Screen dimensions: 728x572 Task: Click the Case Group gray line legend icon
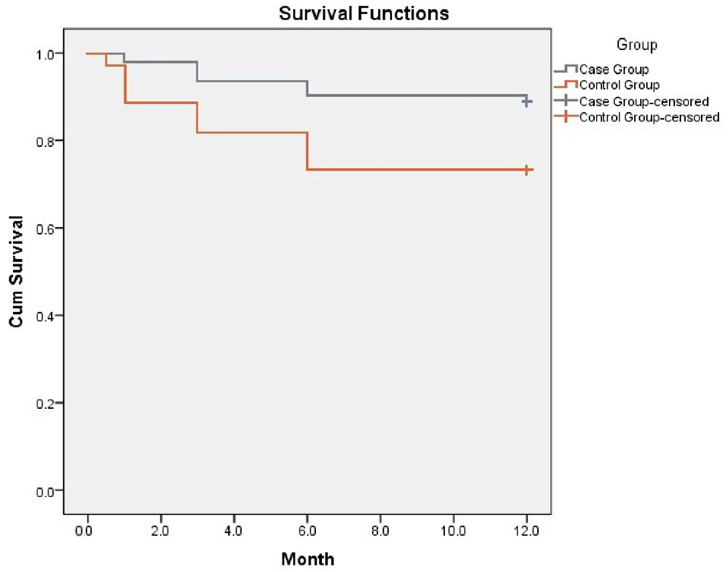pyautogui.click(x=566, y=69)
